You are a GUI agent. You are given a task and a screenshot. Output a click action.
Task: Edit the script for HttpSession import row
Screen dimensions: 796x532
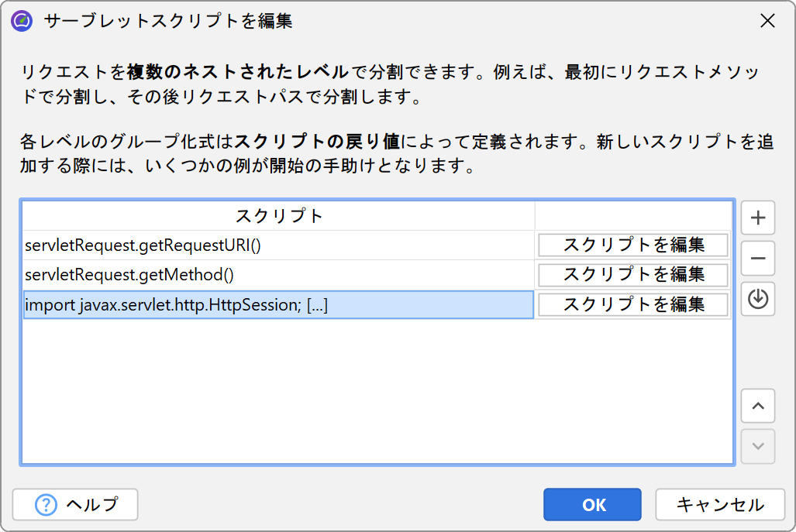point(633,305)
